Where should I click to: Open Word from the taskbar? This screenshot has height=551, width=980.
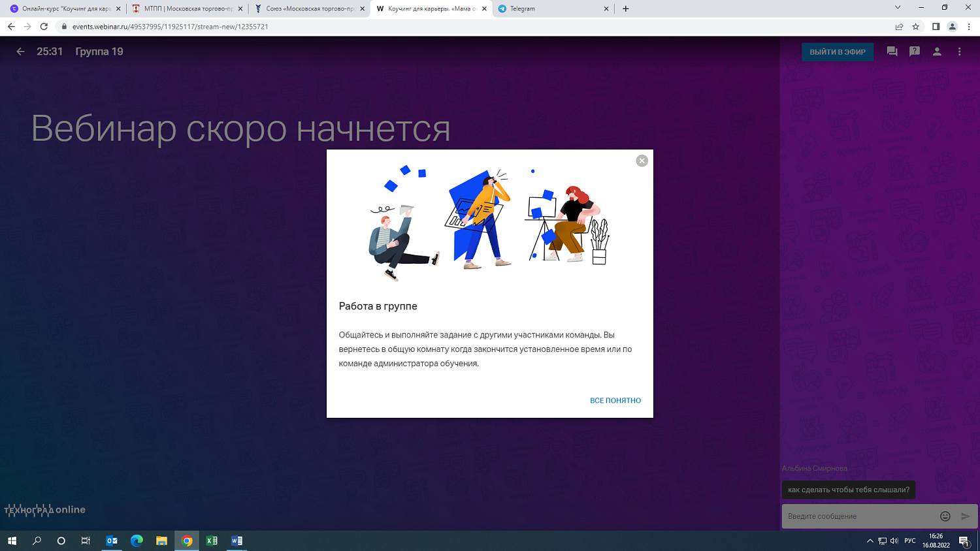pyautogui.click(x=237, y=541)
